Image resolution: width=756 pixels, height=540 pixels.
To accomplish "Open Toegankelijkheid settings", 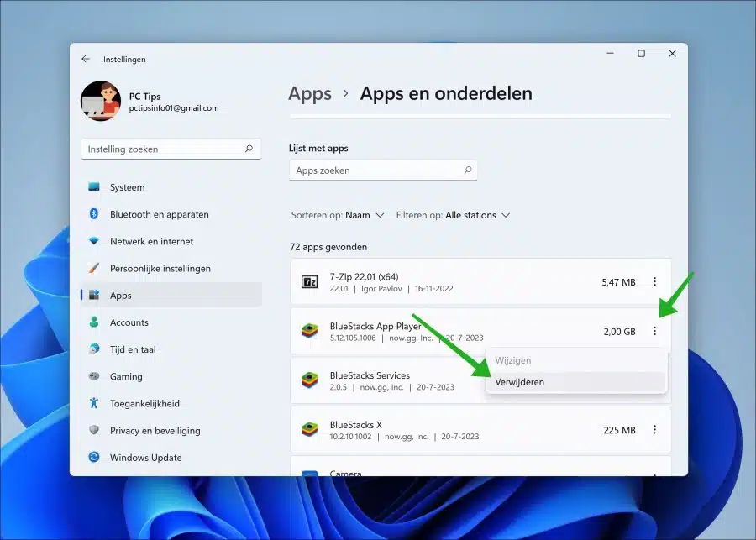I will point(171,403).
